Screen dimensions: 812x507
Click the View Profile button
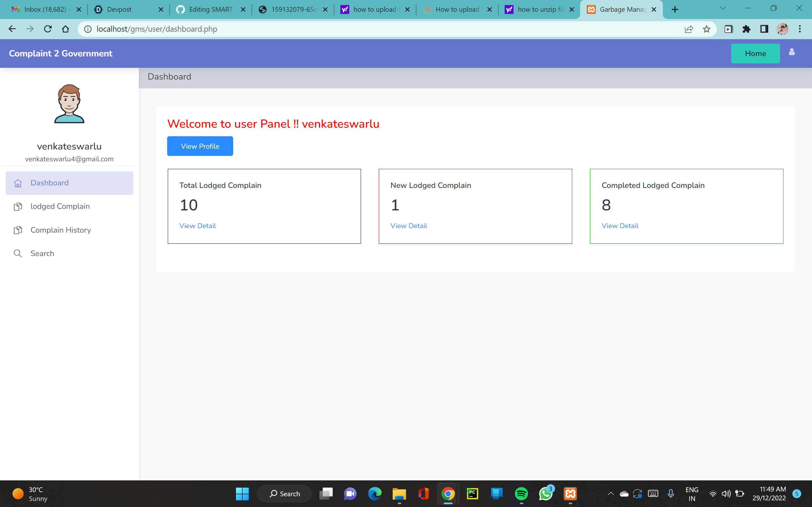click(200, 146)
